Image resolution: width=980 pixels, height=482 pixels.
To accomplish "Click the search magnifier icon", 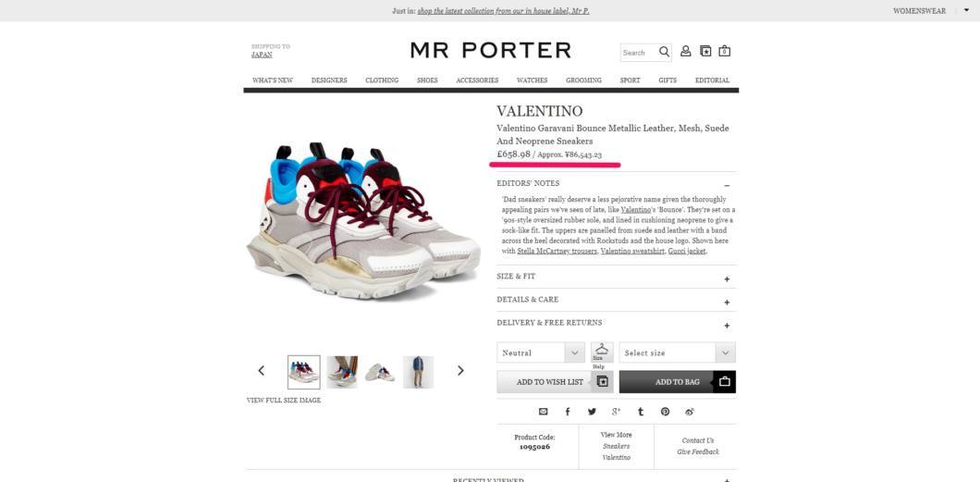I will coord(664,52).
